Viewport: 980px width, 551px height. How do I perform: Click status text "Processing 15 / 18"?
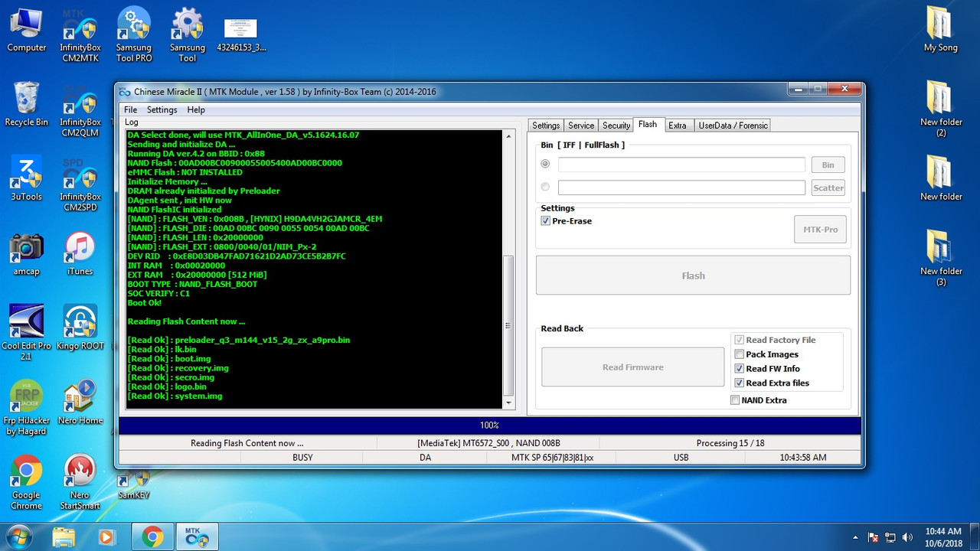(730, 443)
